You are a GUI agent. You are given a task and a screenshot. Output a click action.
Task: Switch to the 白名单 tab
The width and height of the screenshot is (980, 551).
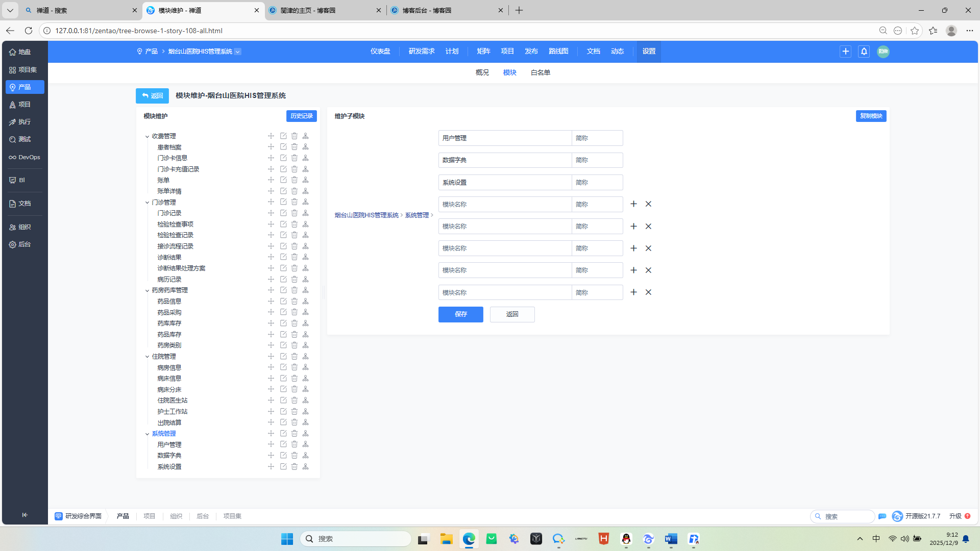coord(540,72)
